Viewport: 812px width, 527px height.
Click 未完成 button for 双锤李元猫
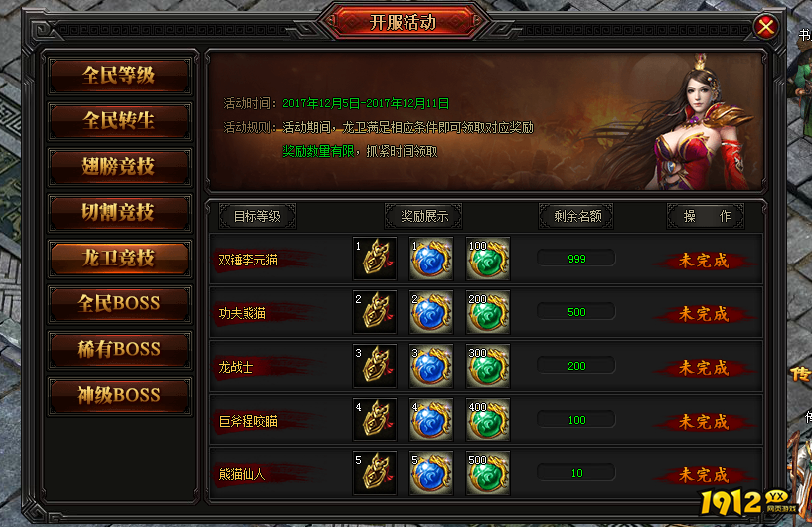coord(704,261)
